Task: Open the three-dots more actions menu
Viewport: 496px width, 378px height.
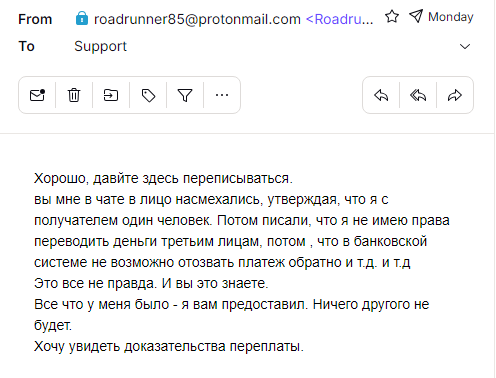Action: [x=222, y=95]
